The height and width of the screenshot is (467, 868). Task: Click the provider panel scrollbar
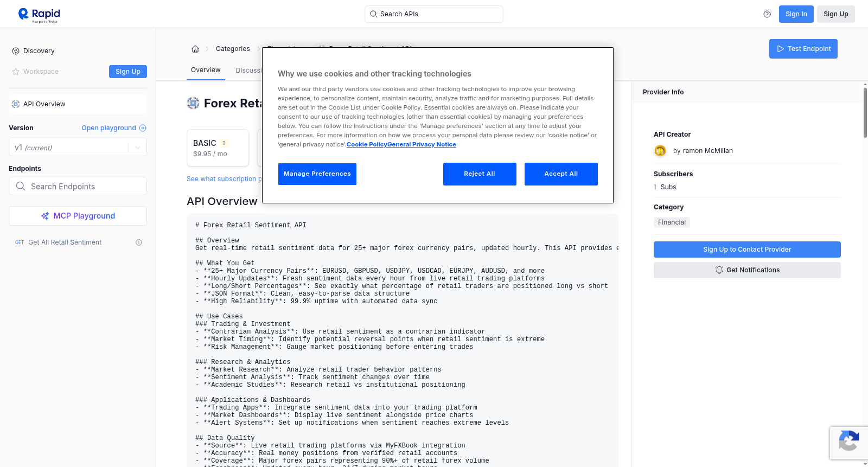coord(865,112)
